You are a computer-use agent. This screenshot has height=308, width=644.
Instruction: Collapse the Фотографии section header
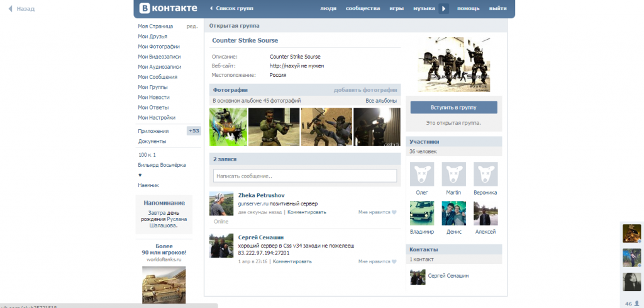(230, 90)
